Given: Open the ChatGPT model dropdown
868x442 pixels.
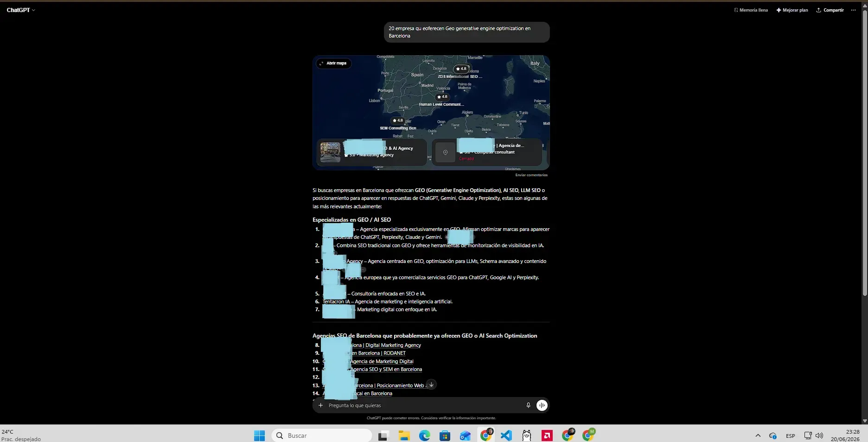Looking at the screenshot, I should 21,10.
